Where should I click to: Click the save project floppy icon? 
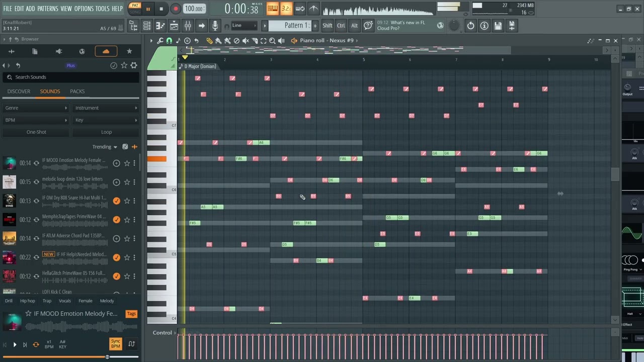498,26
